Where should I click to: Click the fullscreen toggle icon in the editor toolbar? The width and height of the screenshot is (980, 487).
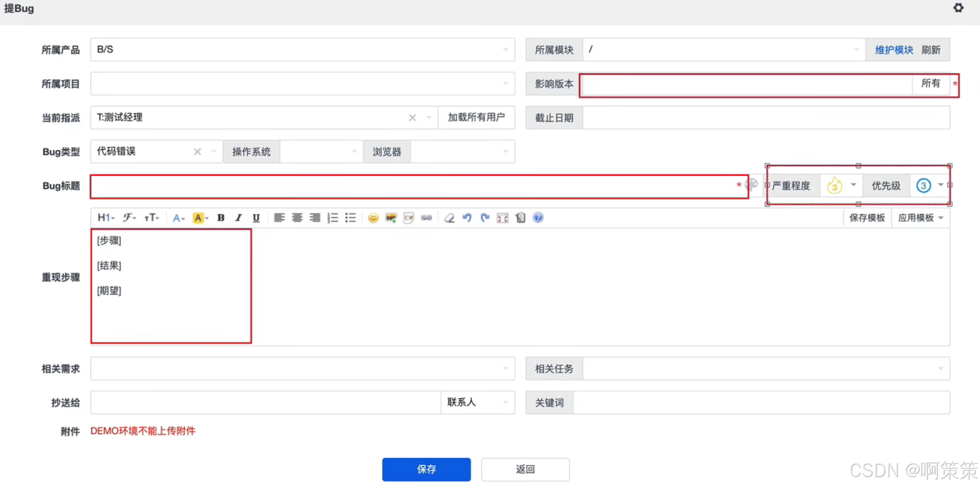502,217
